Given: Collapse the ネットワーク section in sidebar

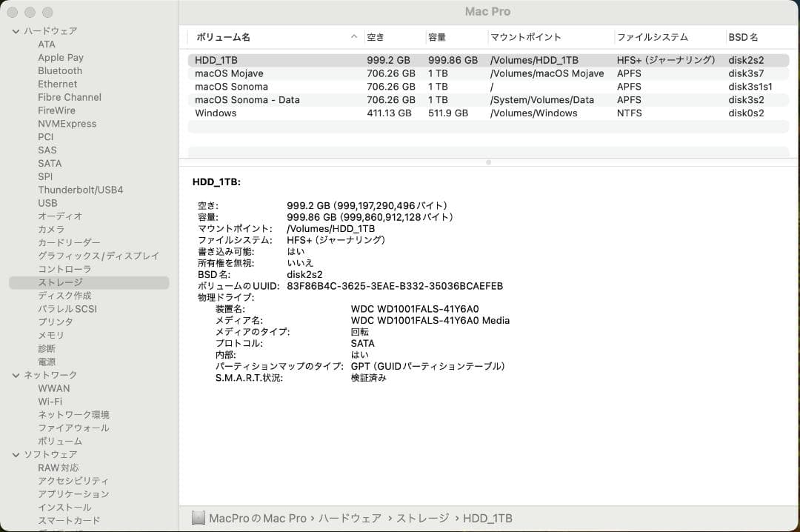Looking at the screenshot, I should coord(16,375).
